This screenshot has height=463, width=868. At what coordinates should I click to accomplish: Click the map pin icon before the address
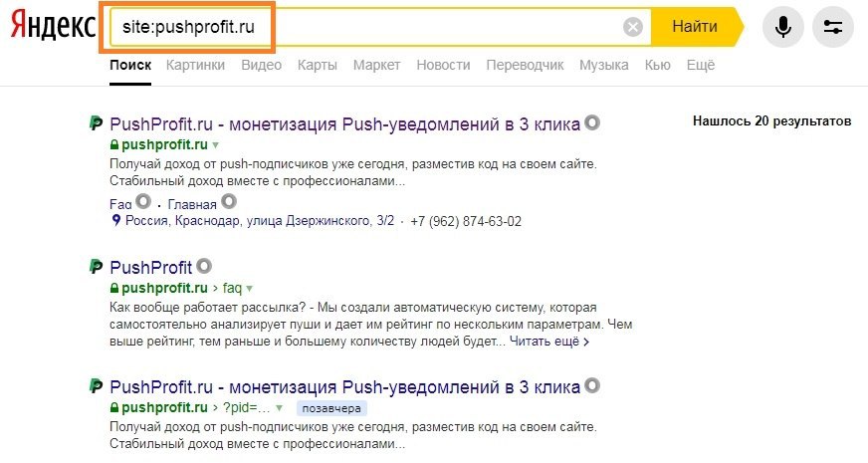coord(115,220)
